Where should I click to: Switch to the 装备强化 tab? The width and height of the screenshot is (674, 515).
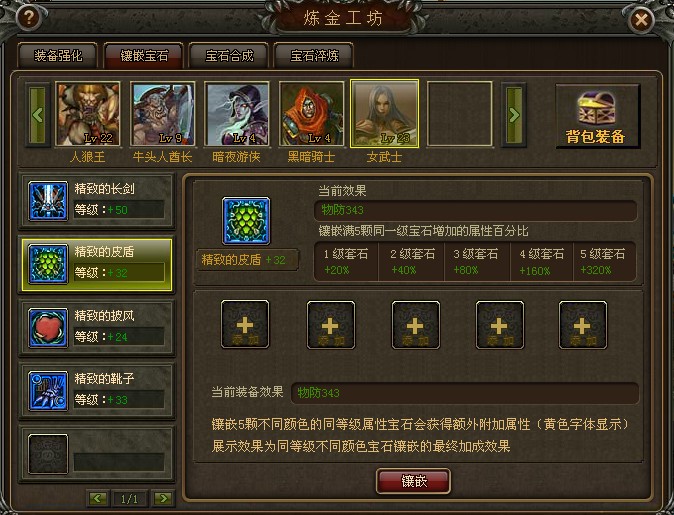(x=58, y=55)
